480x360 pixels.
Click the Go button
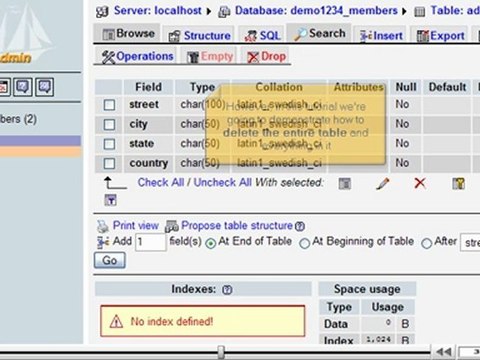point(110,260)
